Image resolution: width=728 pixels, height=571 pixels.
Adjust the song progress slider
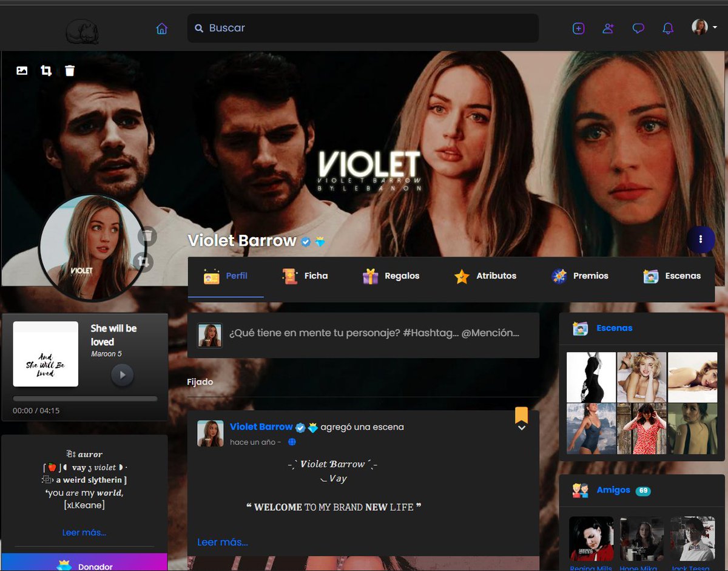84,399
